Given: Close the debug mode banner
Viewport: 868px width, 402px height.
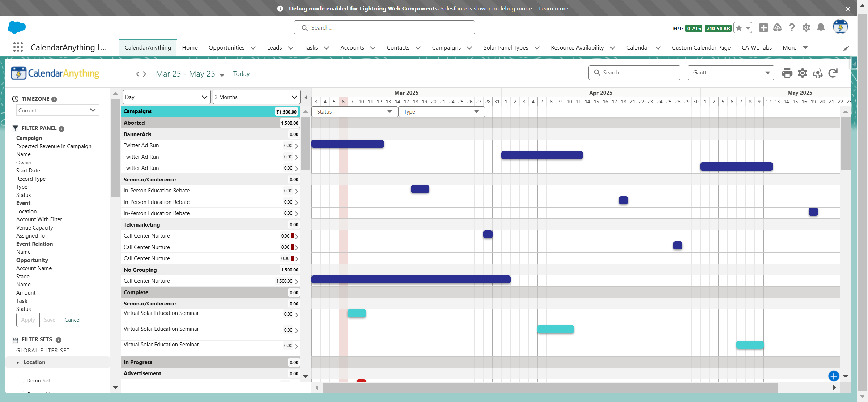Looking at the screenshot, I should point(848,9).
